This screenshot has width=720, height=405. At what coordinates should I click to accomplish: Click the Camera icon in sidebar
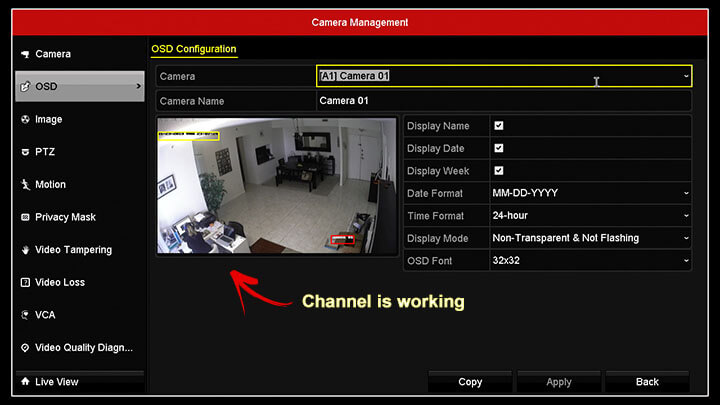(x=25, y=54)
